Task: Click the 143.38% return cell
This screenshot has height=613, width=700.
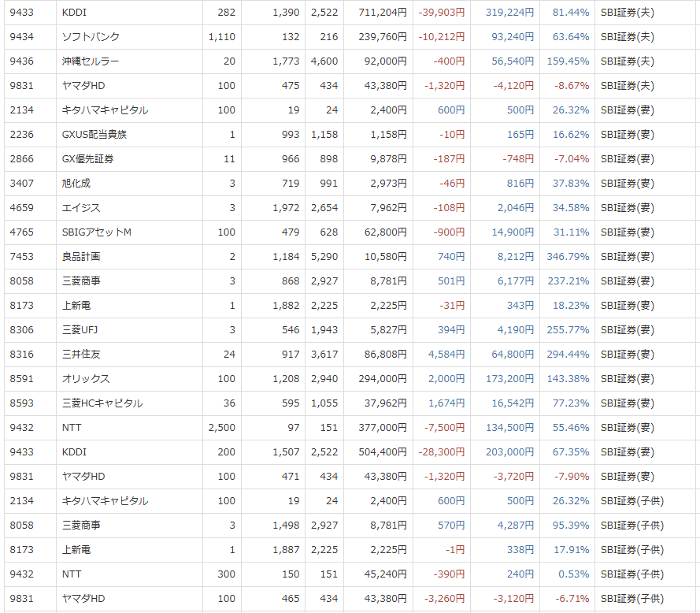Action: click(568, 379)
